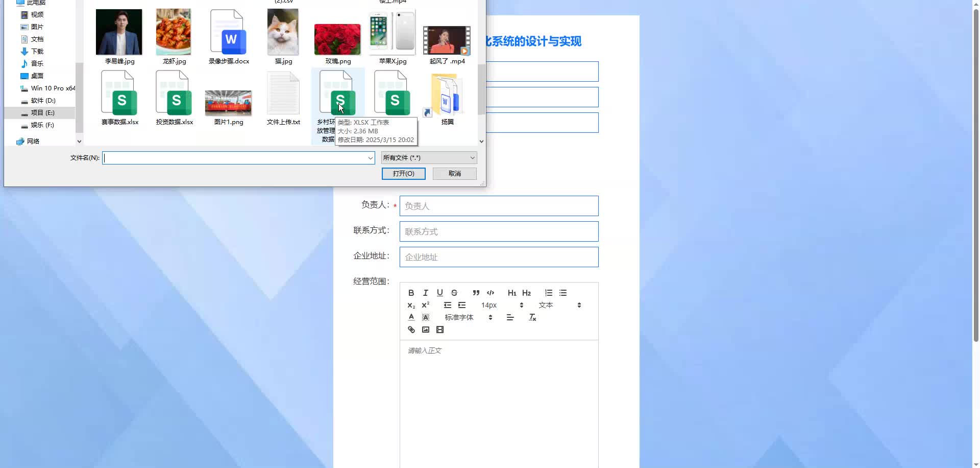Click the 打开(O) button
Image resolution: width=980 pixels, height=468 pixels.
[403, 174]
